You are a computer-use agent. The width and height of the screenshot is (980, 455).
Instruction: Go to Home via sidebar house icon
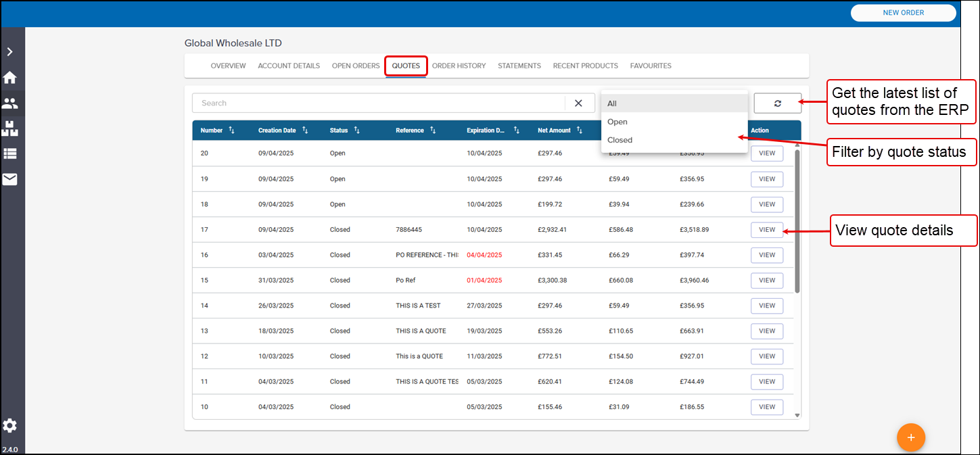(x=10, y=78)
